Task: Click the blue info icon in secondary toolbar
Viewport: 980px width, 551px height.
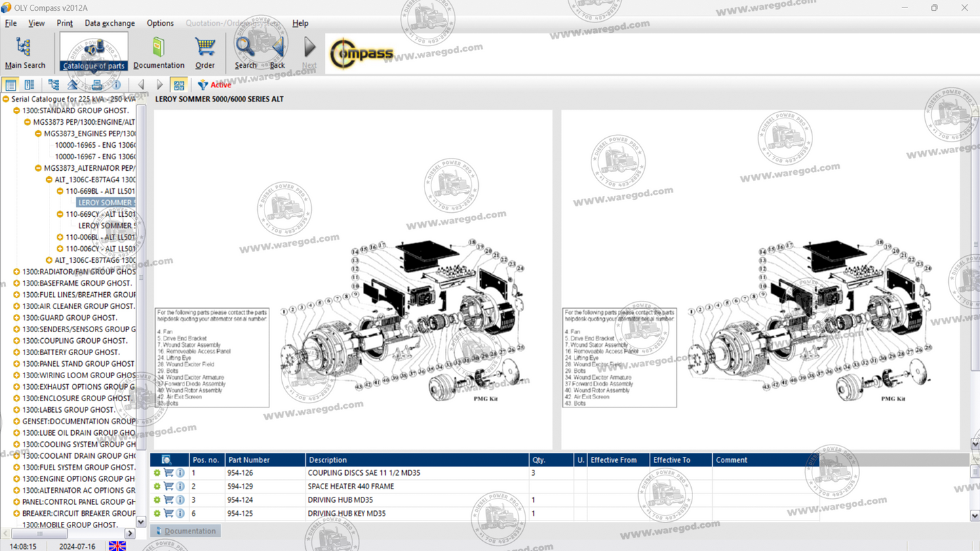Action: point(117,85)
